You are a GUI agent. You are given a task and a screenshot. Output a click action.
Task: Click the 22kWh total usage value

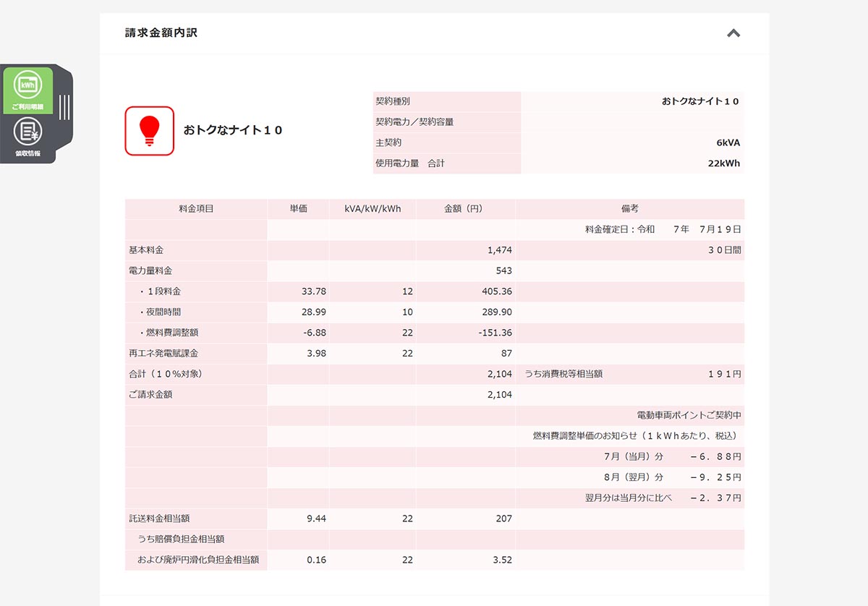[x=724, y=163]
